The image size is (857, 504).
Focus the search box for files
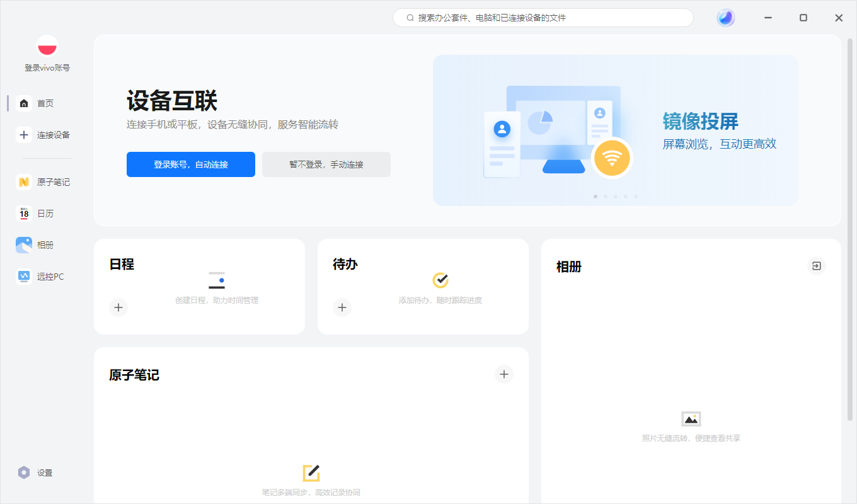click(543, 18)
